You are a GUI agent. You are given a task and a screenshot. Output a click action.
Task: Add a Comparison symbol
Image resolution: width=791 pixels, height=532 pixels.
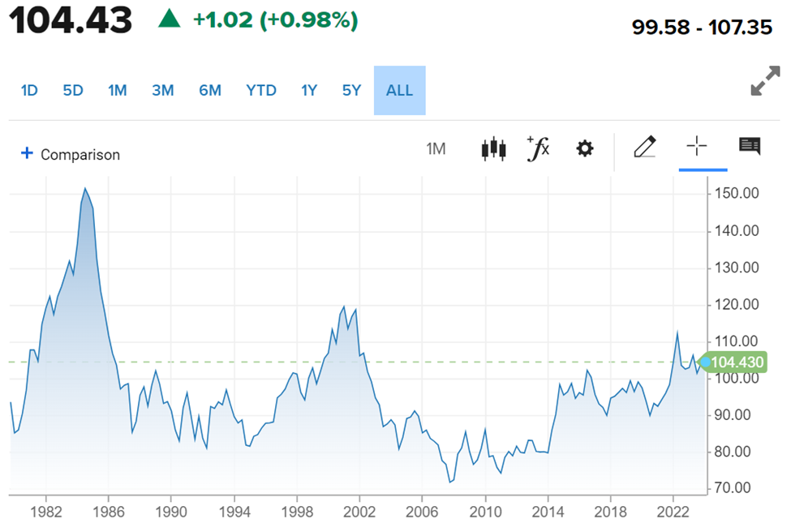point(80,154)
